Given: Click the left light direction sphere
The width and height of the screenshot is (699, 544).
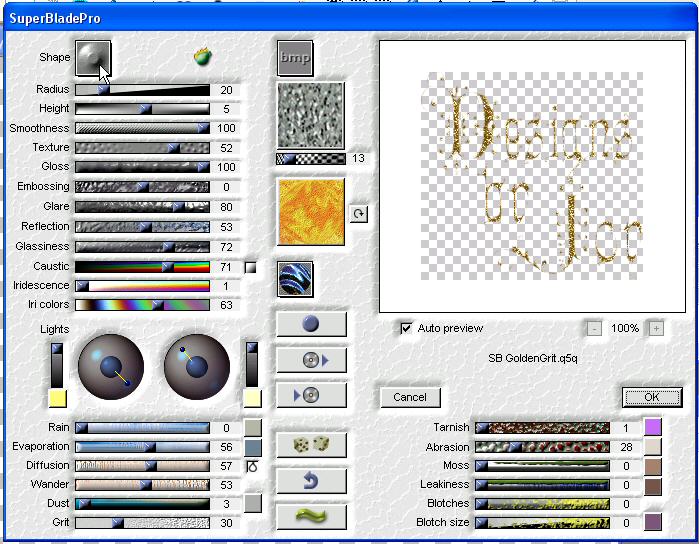Looking at the screenshot, I should click(111, 367).
